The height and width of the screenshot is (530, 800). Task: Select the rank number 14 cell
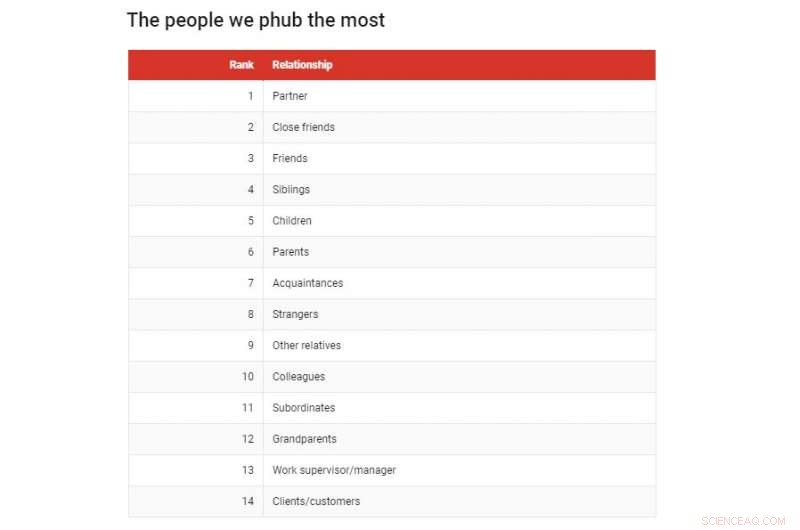coord(248,501)
